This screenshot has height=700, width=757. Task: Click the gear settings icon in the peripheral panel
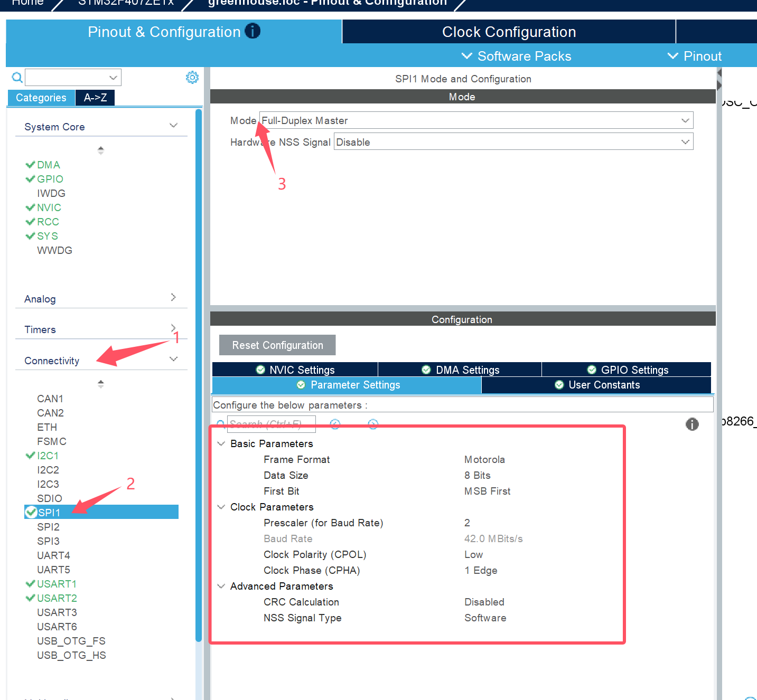click(x=192, y=78)
